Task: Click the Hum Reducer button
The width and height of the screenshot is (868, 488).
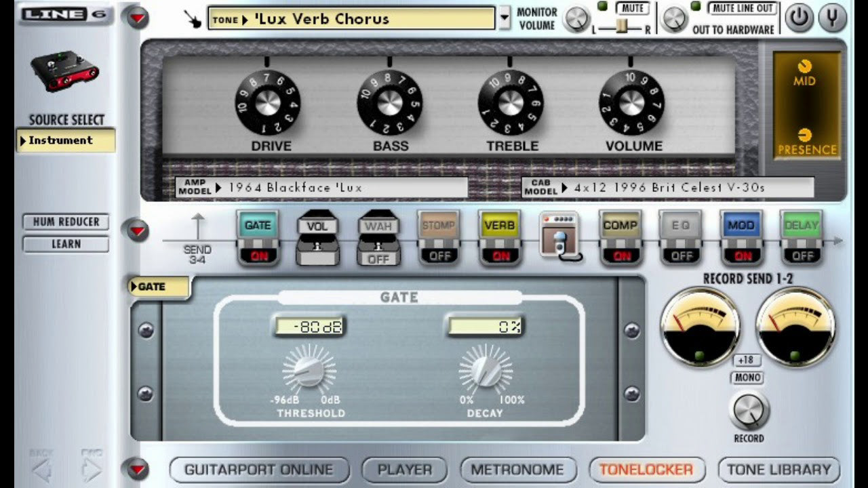Action: (66, 222)
